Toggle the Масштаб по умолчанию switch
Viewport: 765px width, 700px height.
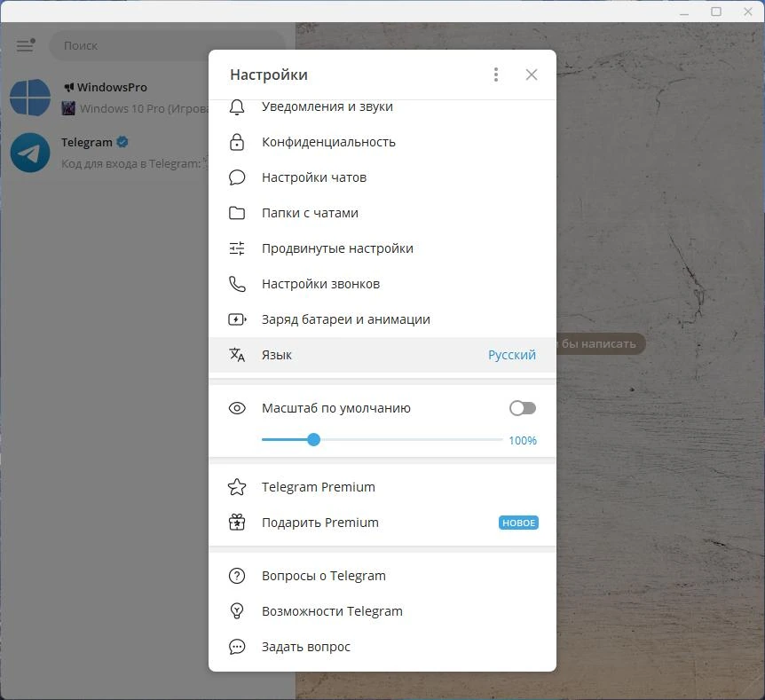click(x=523, y=408)
